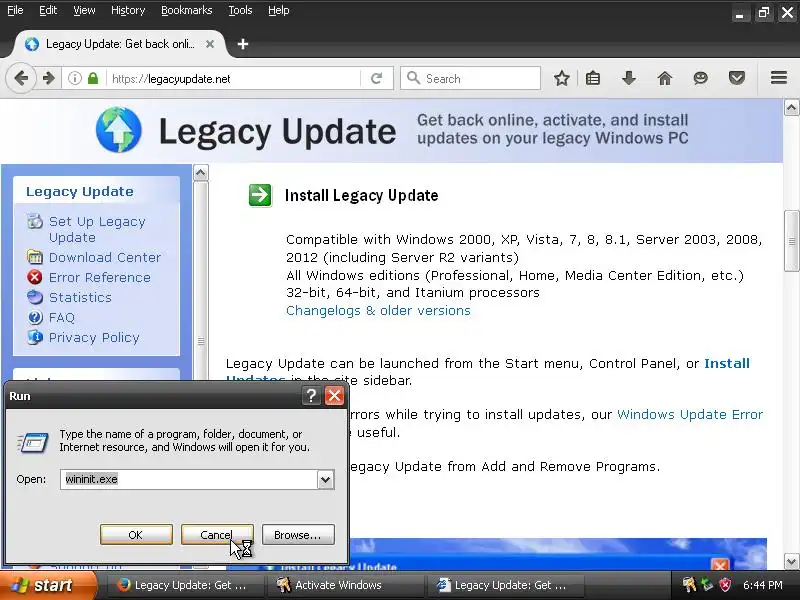Click the green arrow Install Legacy Update icon
The width and height of the screenshot is (800, 600).
click(260, 195)
